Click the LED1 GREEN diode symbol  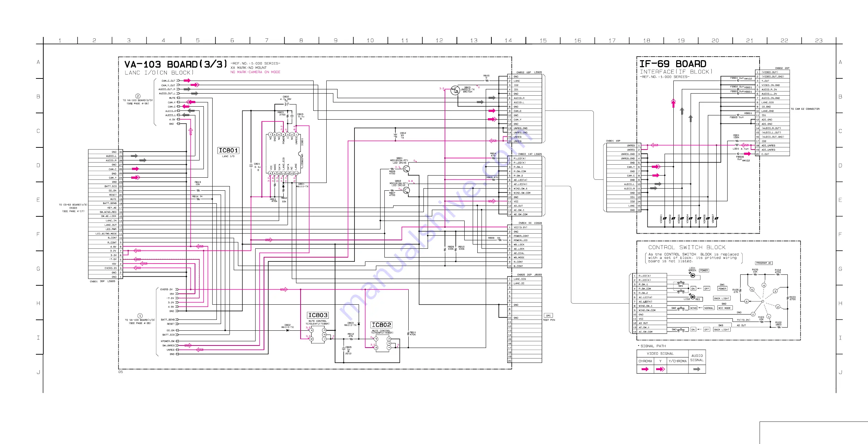click(x=693, y=275)
